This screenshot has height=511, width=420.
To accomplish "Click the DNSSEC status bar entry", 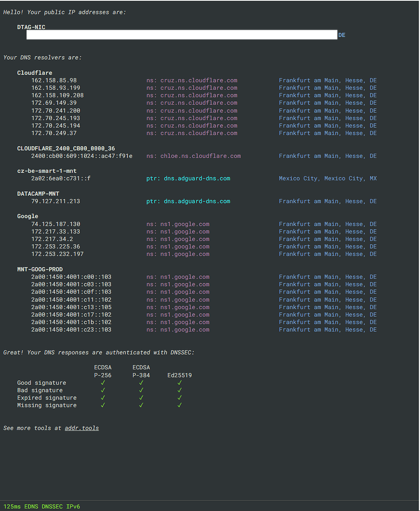I will point(52,506).
